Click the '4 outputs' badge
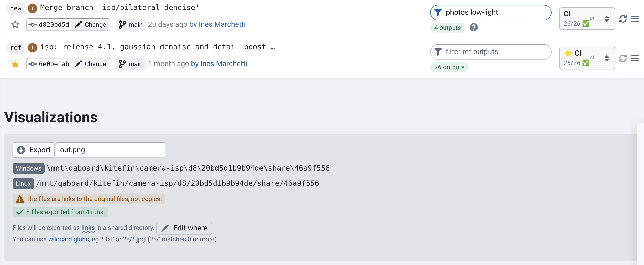Screen dimensions: 644x265 tap(448, 28)
